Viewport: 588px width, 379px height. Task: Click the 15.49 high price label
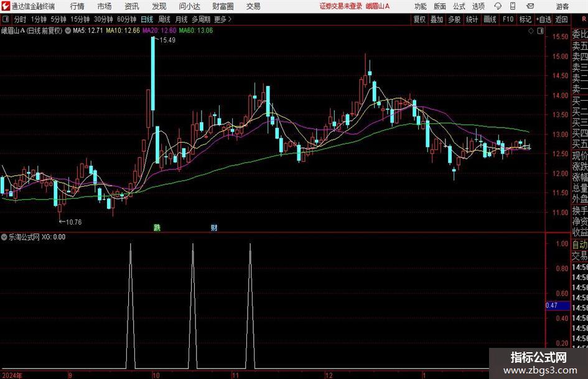tap(167, 40)
